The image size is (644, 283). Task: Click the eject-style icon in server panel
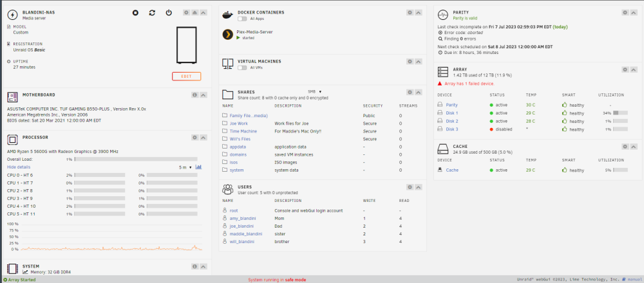pos(194,13)
